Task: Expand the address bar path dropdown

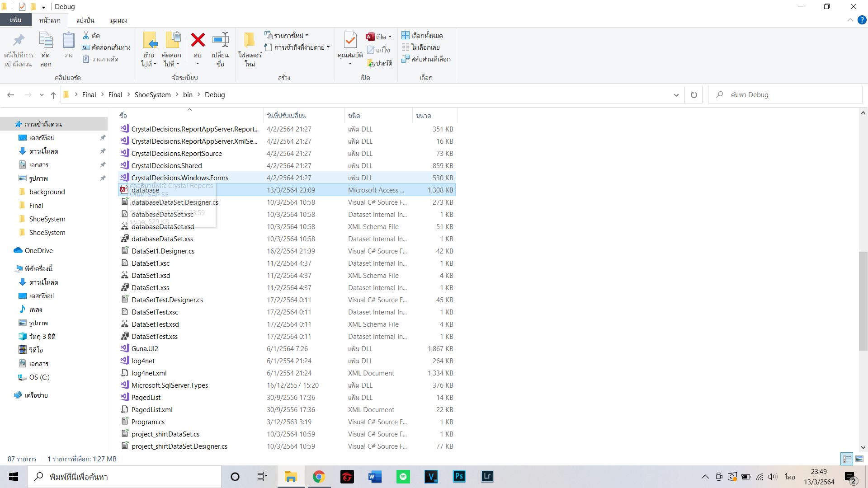Action: [x=676, y=95]
